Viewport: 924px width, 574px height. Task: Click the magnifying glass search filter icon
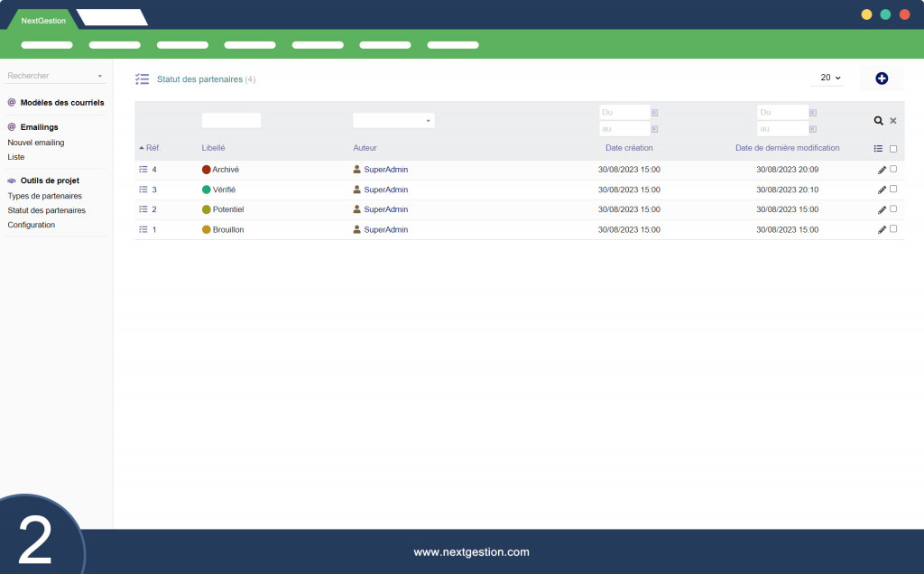(x=878, y=120)
